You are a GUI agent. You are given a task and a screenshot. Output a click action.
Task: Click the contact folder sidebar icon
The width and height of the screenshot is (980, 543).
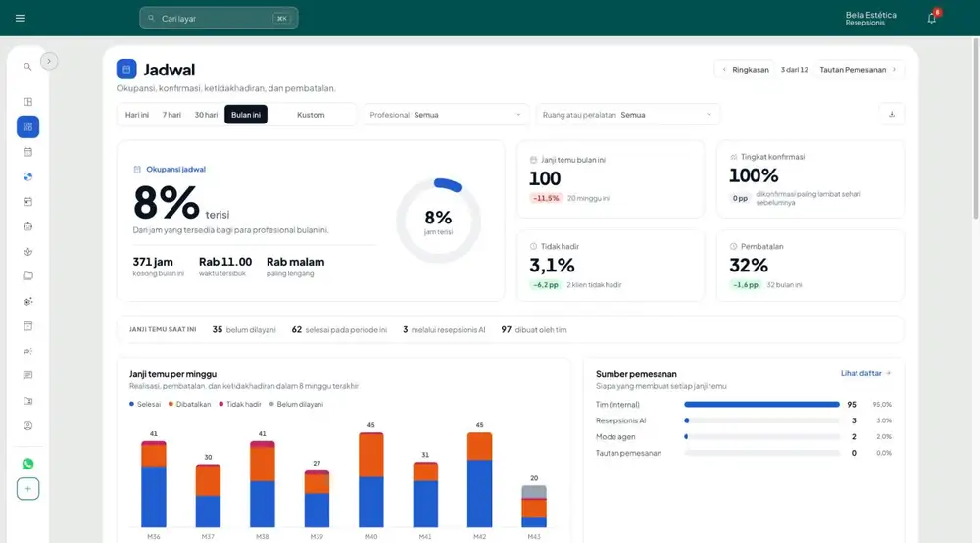(x=27, y=401)
